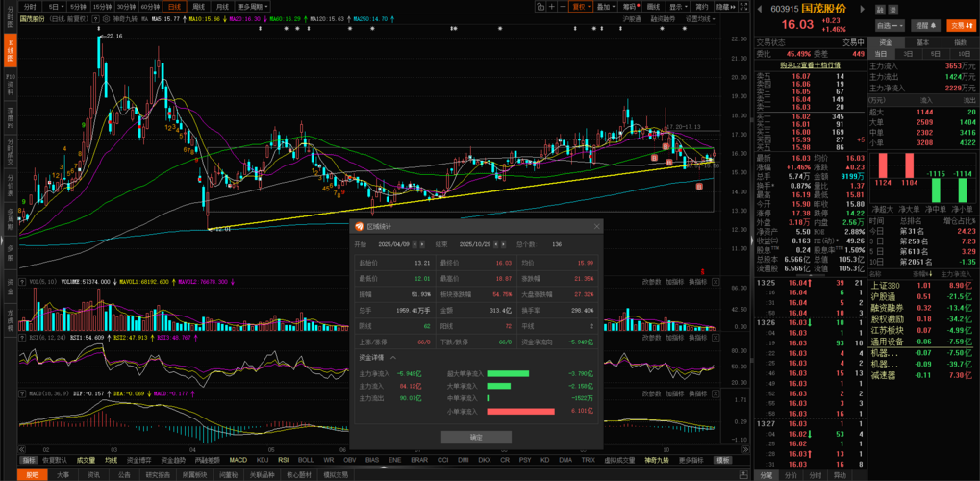
Task: Toggle the 神奇九转 indicator in the bottom bar
Action: pos(656,460)
